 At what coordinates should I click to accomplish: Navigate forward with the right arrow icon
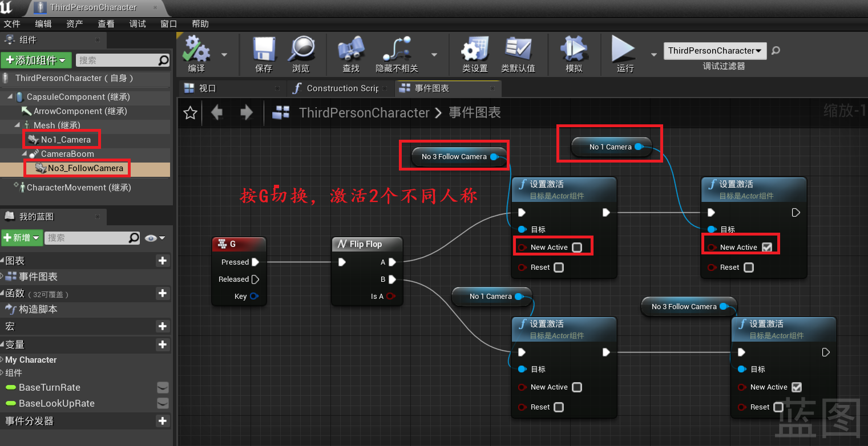[x=247, y=112]
